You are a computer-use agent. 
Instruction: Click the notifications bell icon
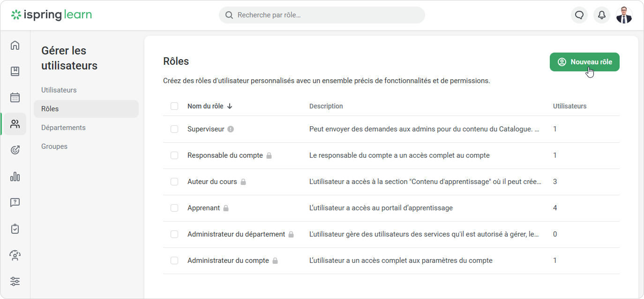pos(602,15)
